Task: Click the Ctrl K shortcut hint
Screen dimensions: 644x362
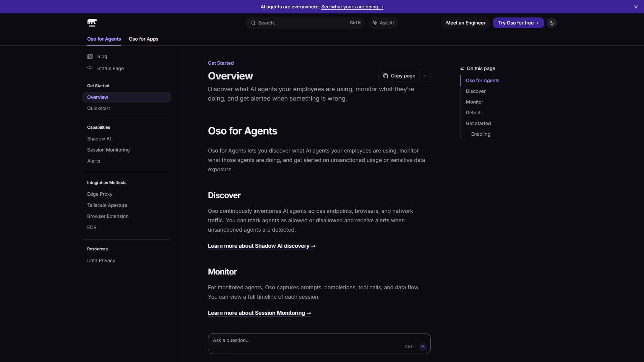Action: (355, 23)
